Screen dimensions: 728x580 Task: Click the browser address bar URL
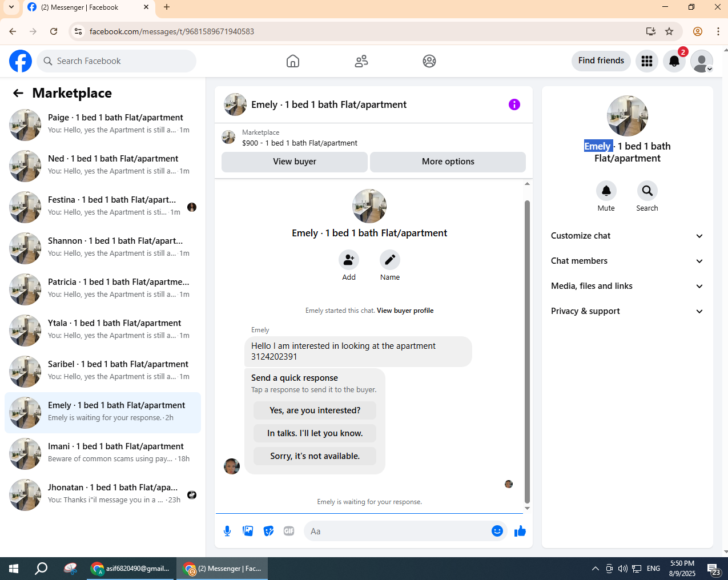[172, 31]
